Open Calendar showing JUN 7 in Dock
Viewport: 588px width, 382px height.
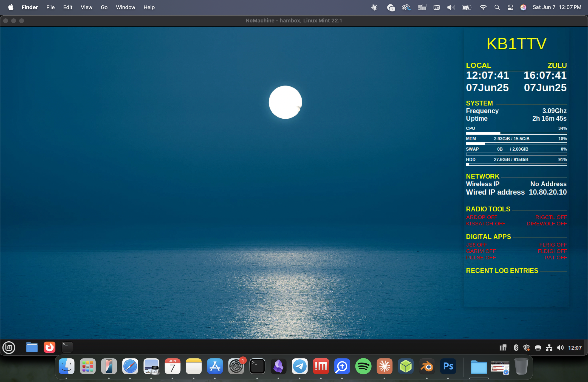[172, 366]
